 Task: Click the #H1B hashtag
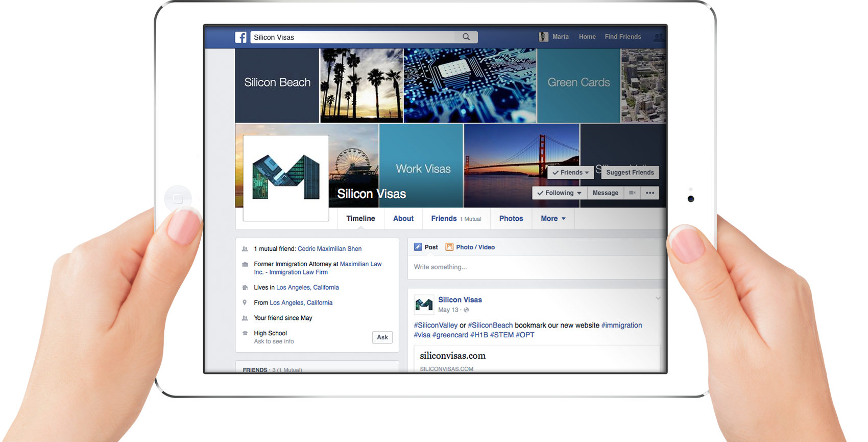click(x=479, y=335)
